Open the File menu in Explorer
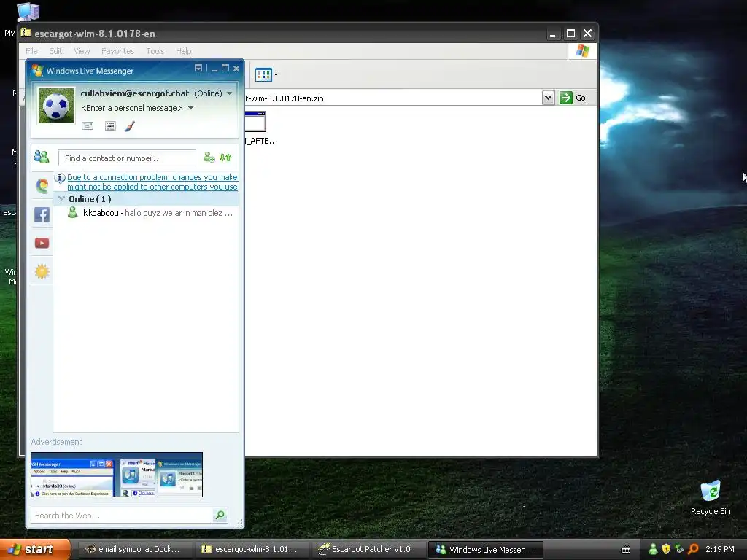Image resolution: width=747 pixels, height=560 pixels. pyautogui.click(x=31, y=51)
